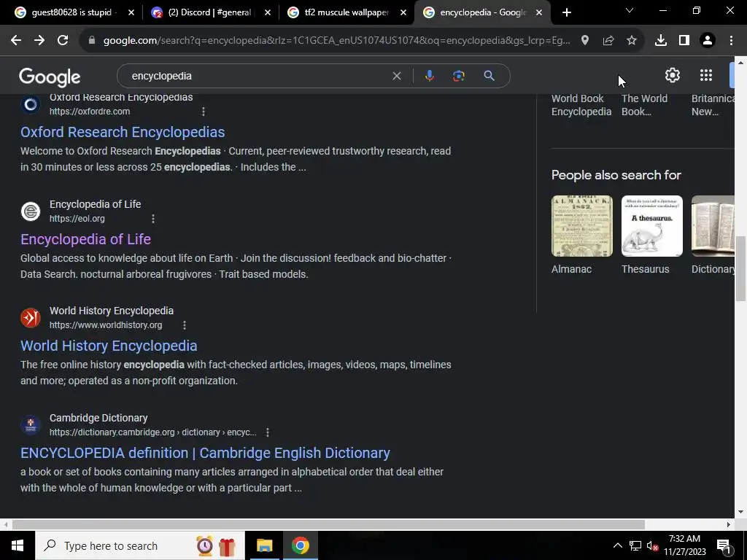View site information lock icon
Viewport: 747px width, 560px height.
coord(92,41)
